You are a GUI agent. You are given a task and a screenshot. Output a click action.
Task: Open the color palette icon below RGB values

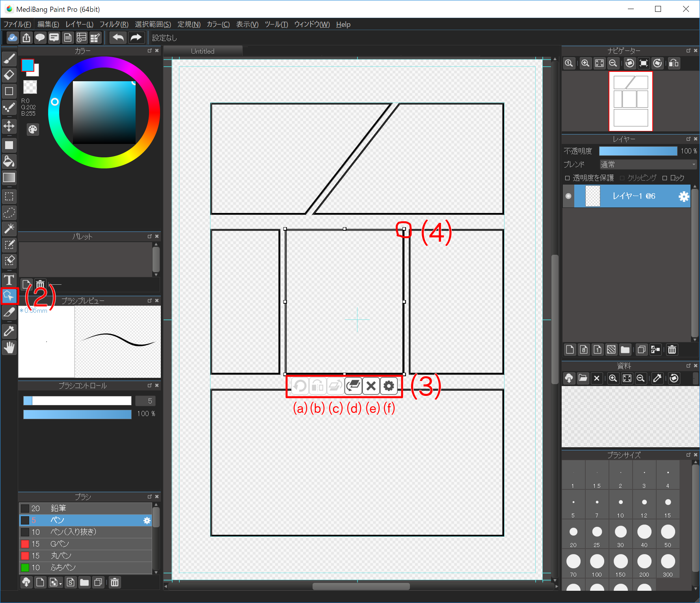33,129
